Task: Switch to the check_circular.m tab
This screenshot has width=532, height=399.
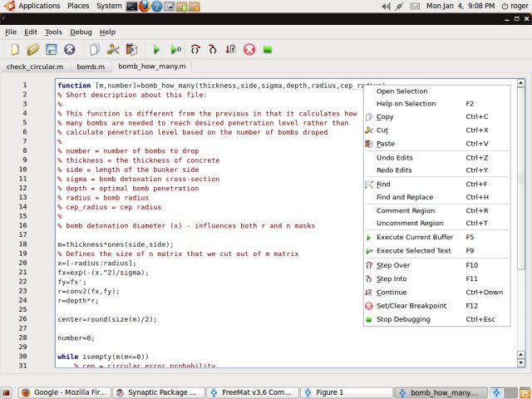Action: 34,66
